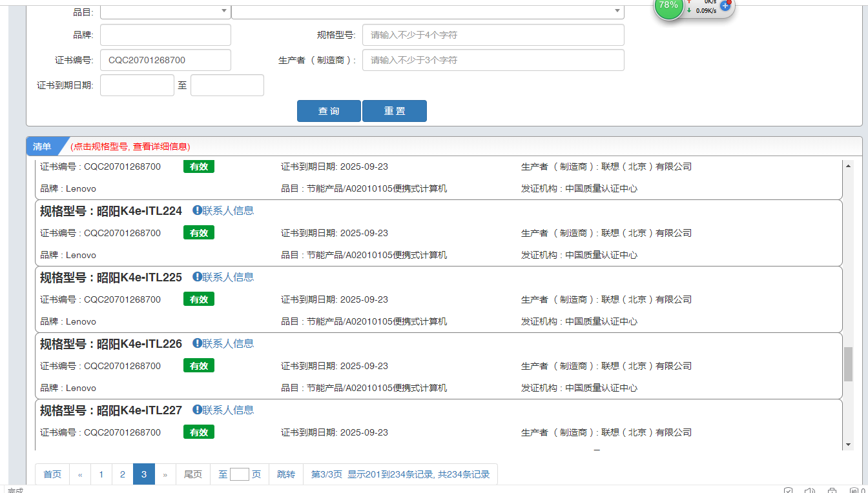
Task: Click the 有效 badge in ITL224 row
Action: point(199,233)
